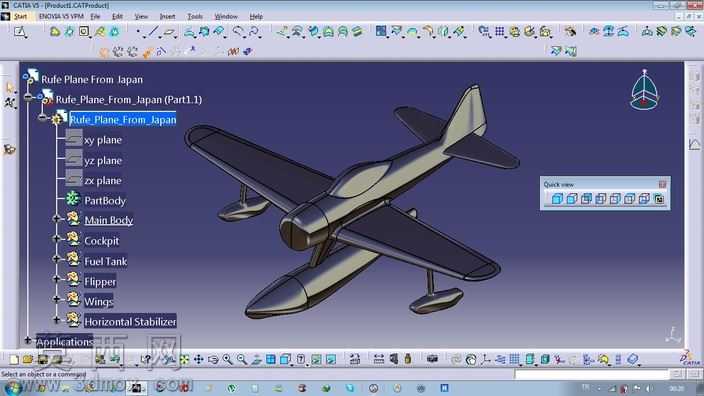Select the yz plane tree item
The image size is (704, 396).
click(x=103, y=160)
